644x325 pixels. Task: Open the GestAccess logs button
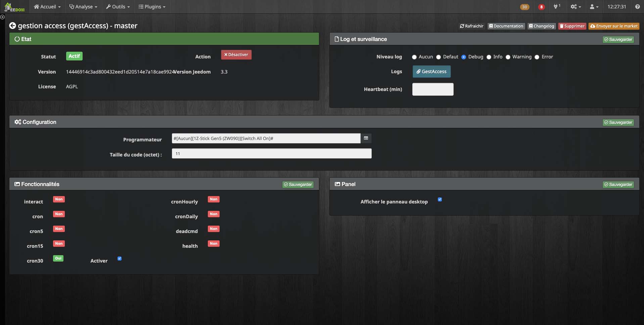pyautogui.click(x=431, y=72)
